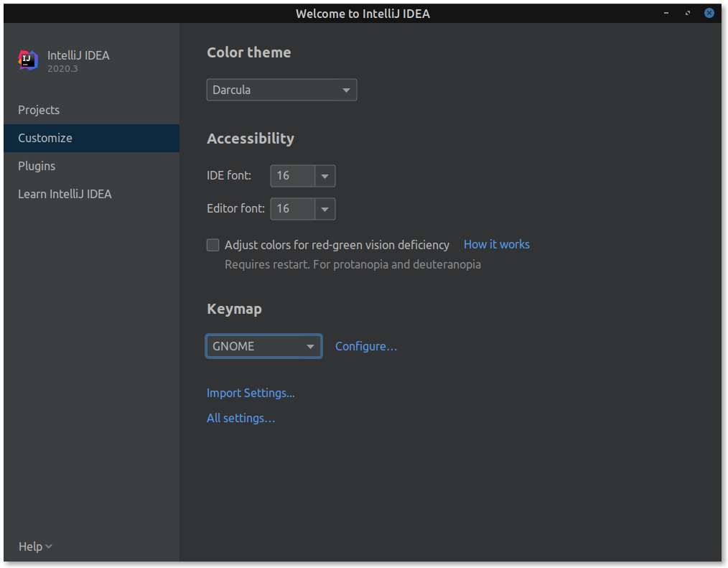
Task: Close the Welcome to IntelliJ IDEA window
Action: [x=709, y=13]
